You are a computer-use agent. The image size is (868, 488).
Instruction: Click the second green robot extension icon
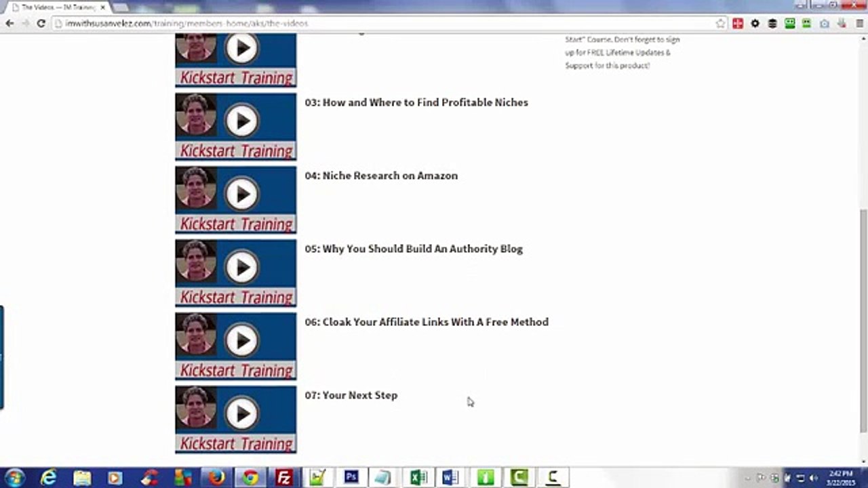[806, 23]
